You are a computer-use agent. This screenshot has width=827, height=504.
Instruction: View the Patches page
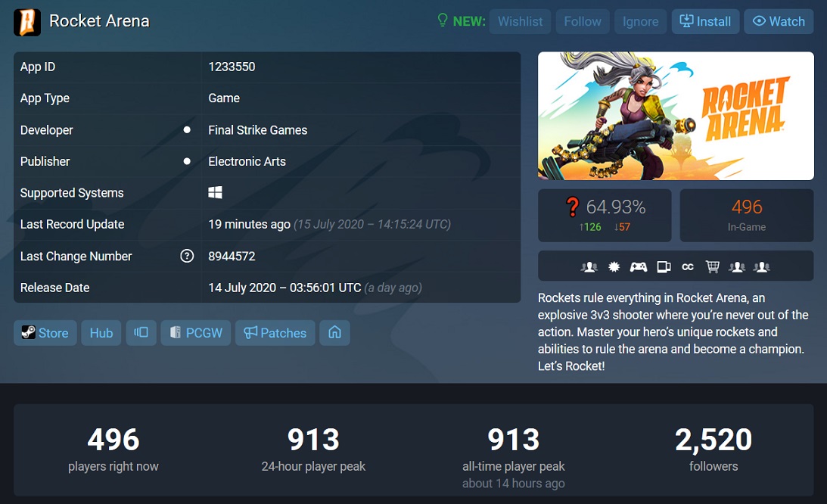click(x=275, y=333)
